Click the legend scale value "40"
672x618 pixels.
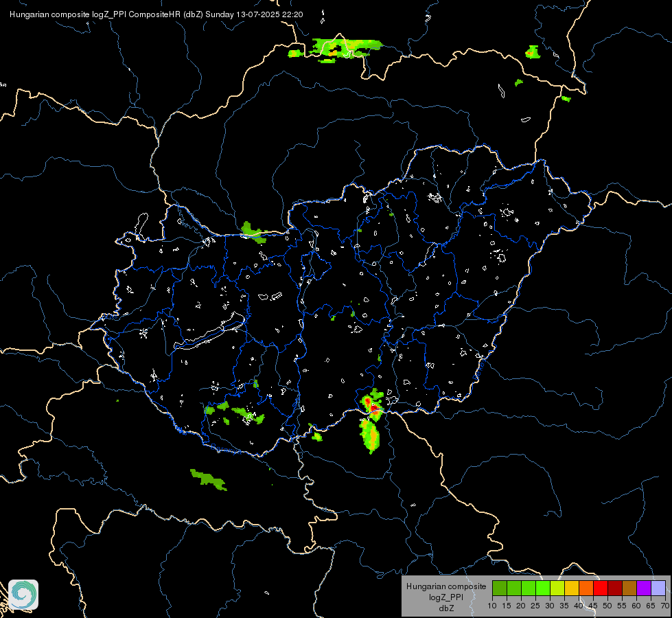pyautogui.click(x=579, y=606)
